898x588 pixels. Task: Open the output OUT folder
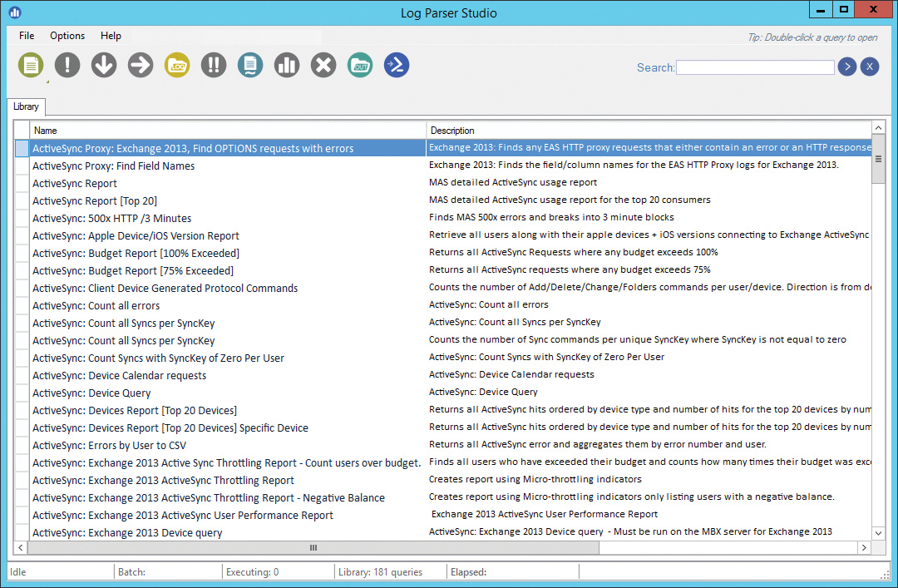point(359,65)
